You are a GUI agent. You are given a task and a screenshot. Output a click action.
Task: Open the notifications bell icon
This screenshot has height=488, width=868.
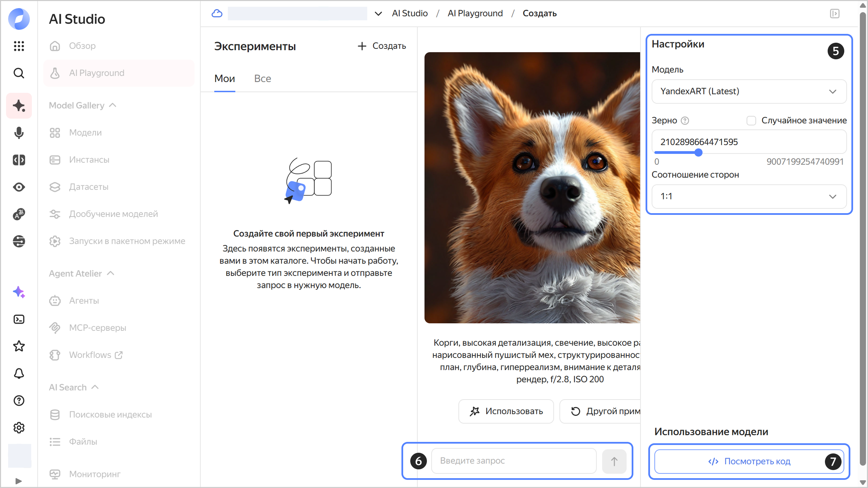tap(19, 373)
